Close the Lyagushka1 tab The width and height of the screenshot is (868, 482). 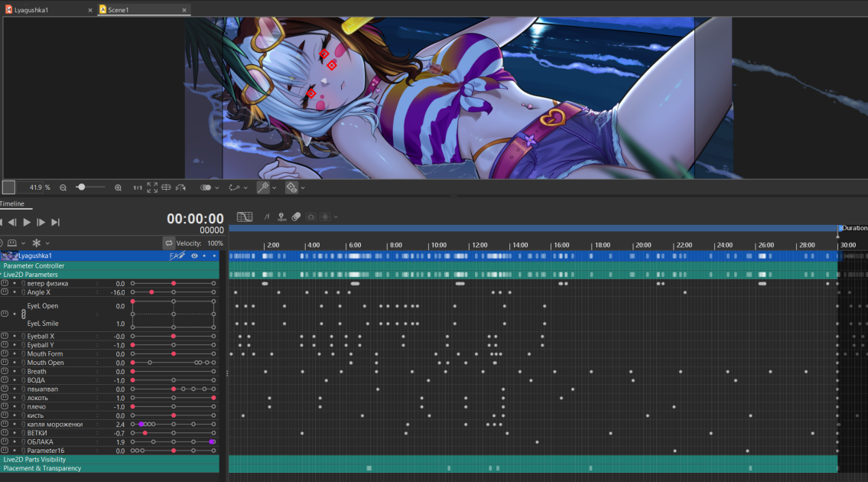pyautogui.click(x=90, y=10)
